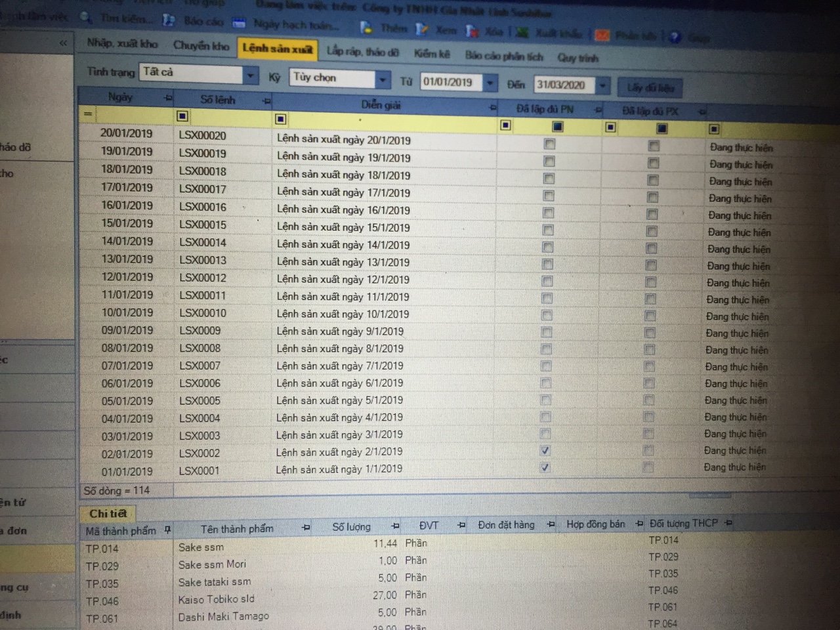Switch to the Lắp ráp, tháo dỡ tab
Image resolution: width=840 pixels, height=630 pixels.
[x=363, y=51]
